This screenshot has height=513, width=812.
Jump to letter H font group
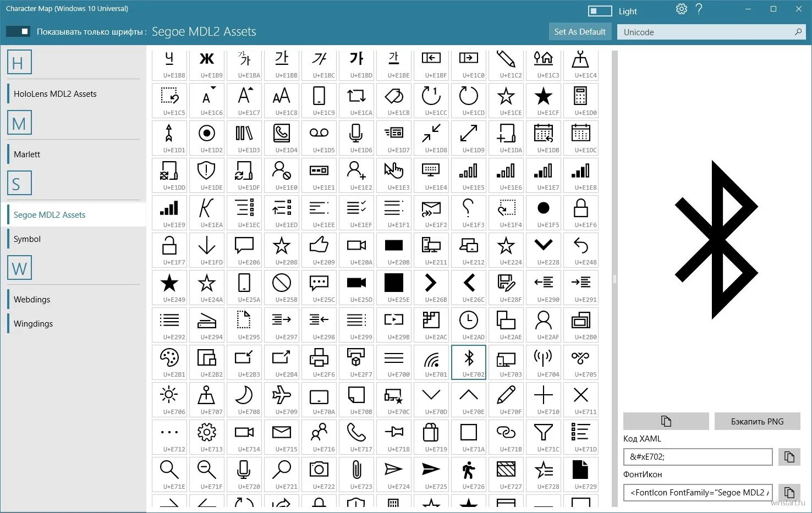19,62
